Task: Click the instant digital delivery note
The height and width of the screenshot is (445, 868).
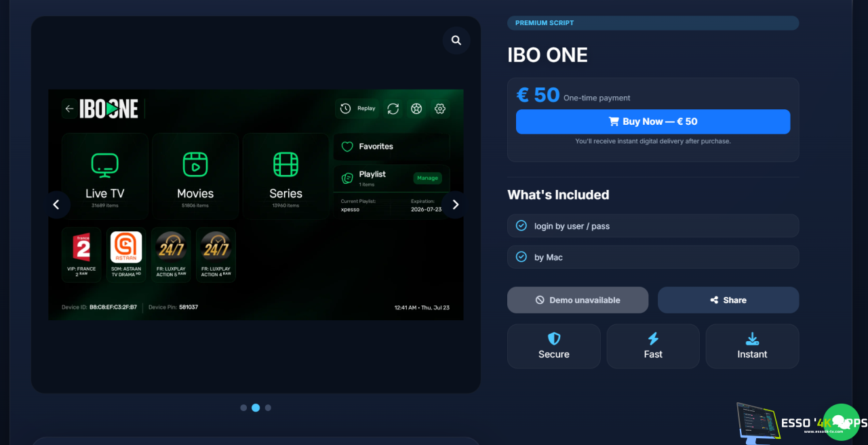Action: coord(653,141)
